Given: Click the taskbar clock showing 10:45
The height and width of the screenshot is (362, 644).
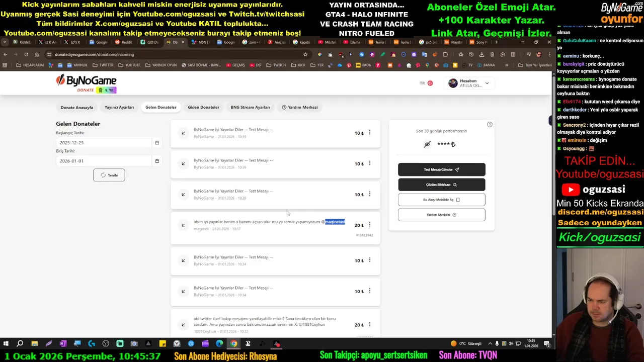Looking at the screenshot, I should pyautogui.click(x=531, y=344).
